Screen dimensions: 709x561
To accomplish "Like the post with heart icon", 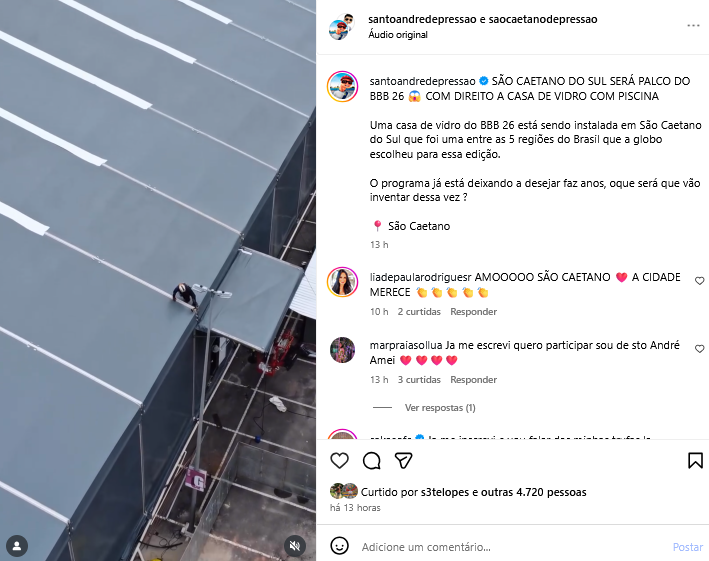I will click(x=339, y=461).
